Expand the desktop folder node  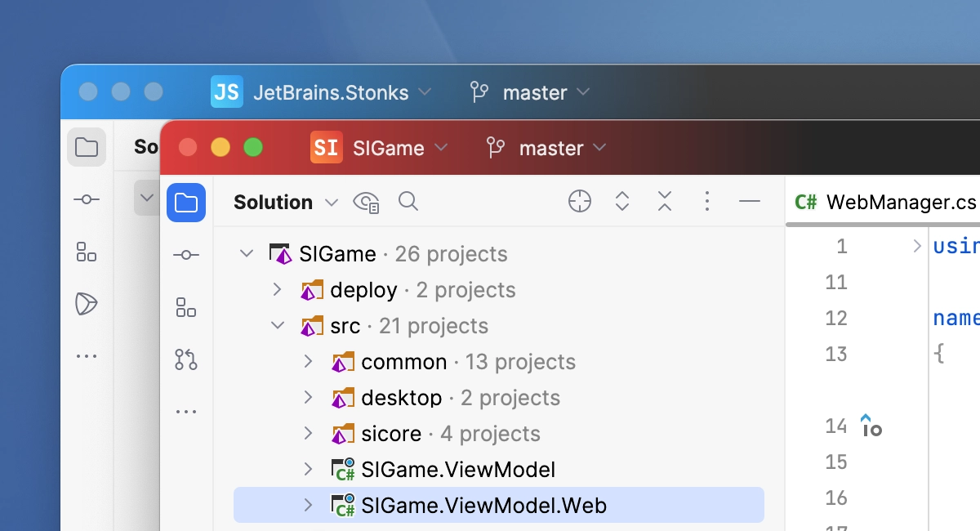pyautogui.click(x=308, y=397)
